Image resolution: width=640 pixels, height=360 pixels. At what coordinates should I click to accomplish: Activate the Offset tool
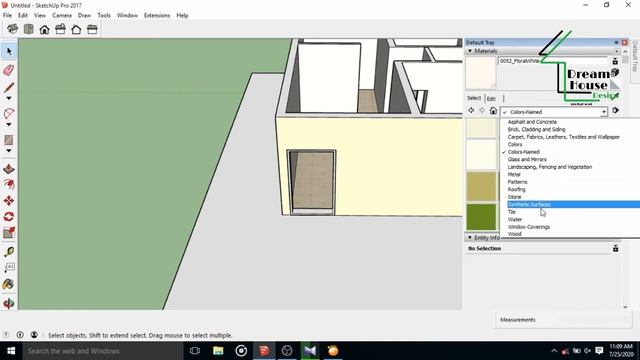click(9, 184)
